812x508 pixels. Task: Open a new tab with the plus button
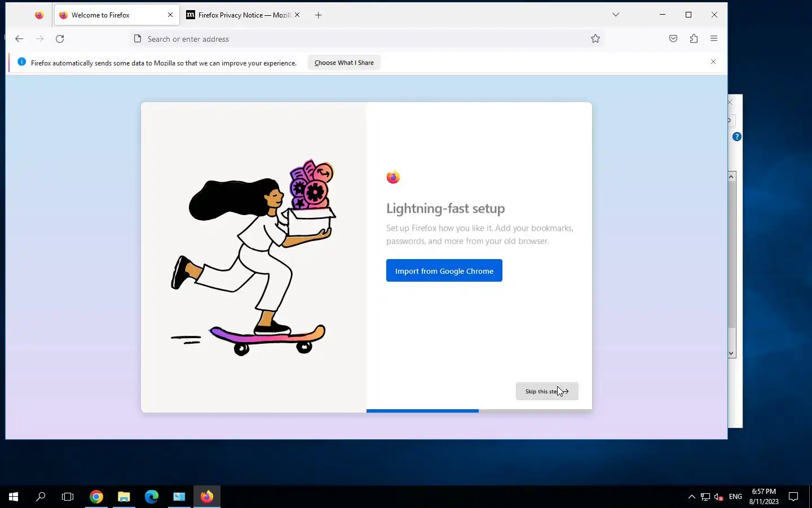click(319, 15)
